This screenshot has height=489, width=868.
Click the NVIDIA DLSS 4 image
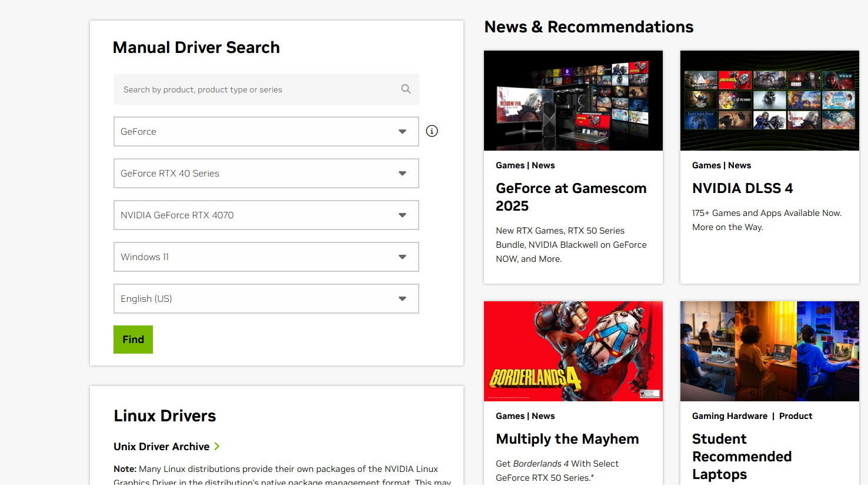(769, 101)
